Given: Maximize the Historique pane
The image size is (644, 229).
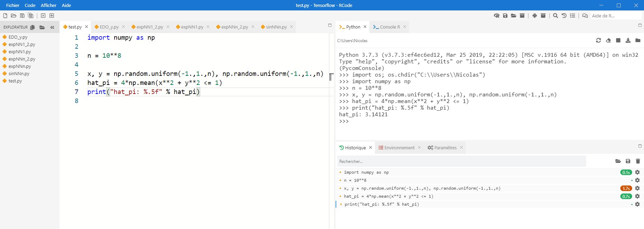Looking at the screenshot, I should [640, 146].
